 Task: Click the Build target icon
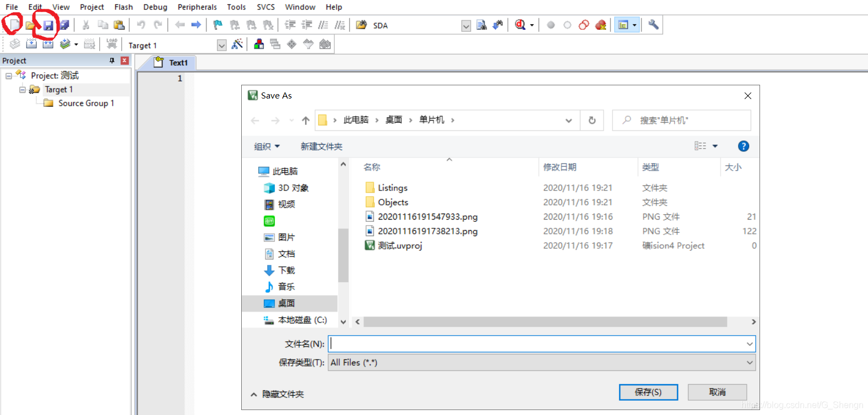[x=31, y=45]
